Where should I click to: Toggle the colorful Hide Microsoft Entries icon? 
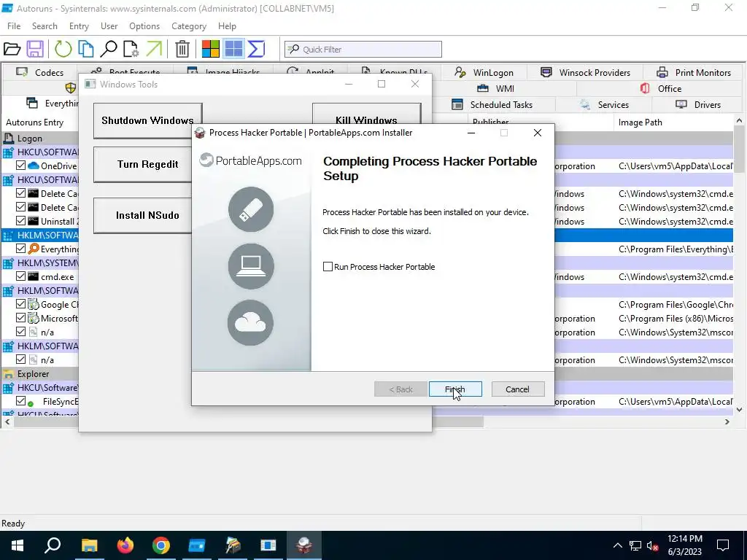(211, 49)
